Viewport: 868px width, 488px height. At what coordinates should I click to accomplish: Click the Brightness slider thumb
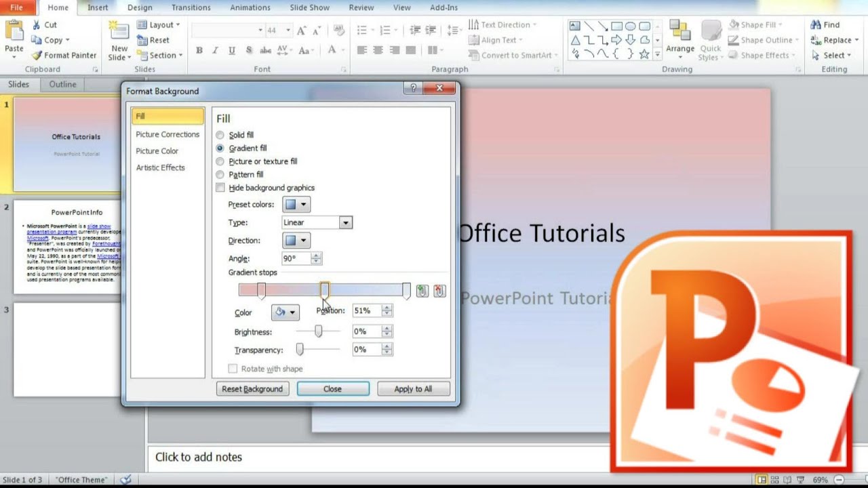coord(318,331)
